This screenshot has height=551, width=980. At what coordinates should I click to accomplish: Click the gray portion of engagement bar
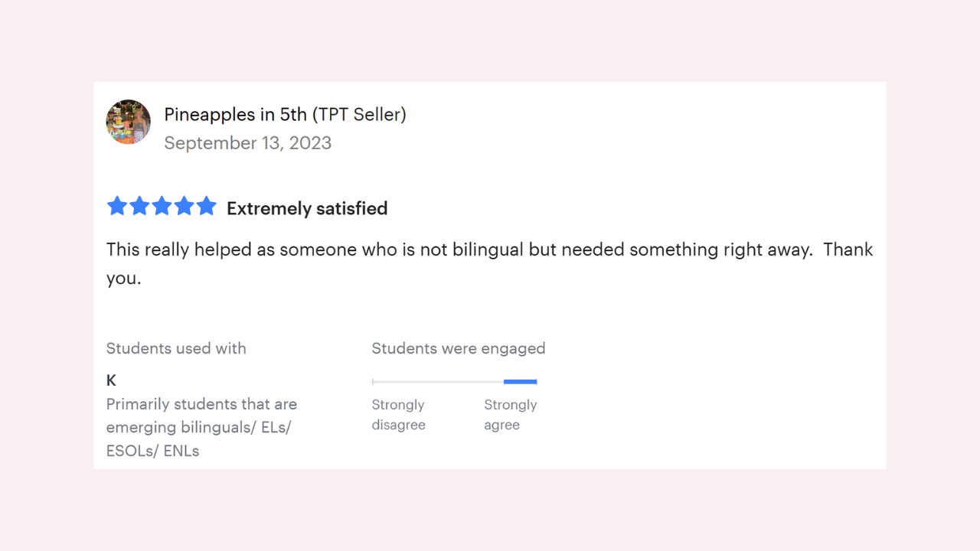tap(438, 381)
